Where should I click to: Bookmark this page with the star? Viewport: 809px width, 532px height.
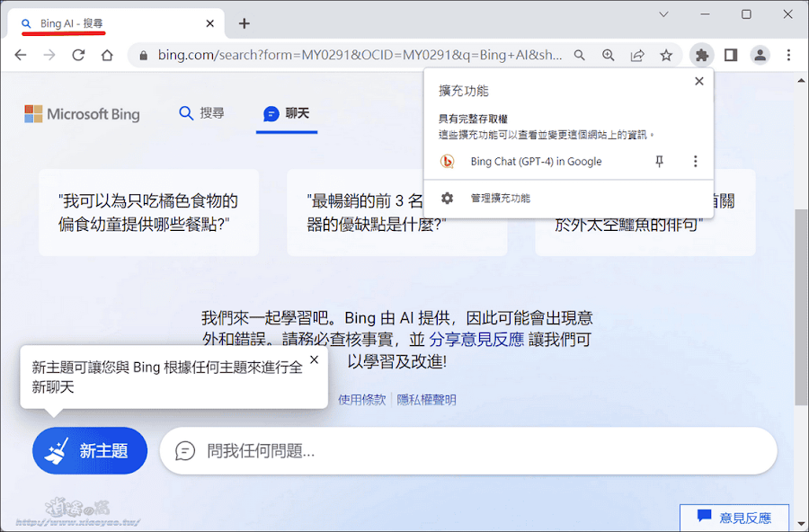(666, 55)
